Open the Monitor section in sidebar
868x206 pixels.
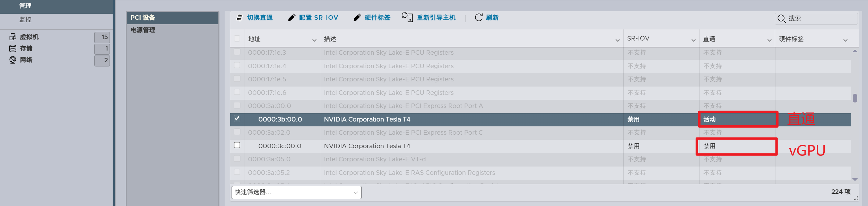tap(25, 20)
